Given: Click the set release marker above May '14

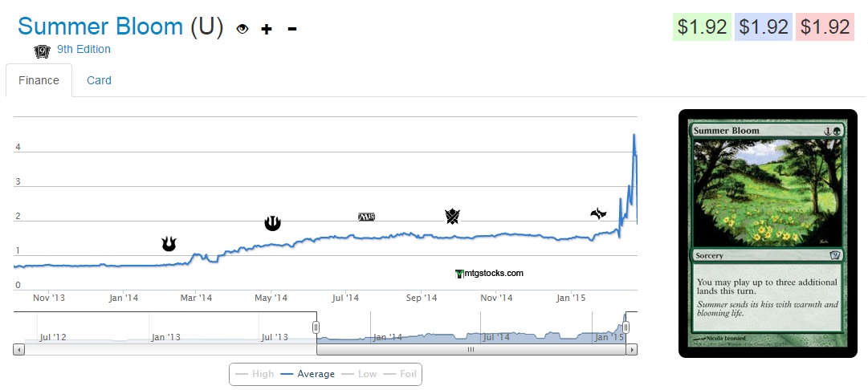Looking at the screenshot, I should [272, 222].
